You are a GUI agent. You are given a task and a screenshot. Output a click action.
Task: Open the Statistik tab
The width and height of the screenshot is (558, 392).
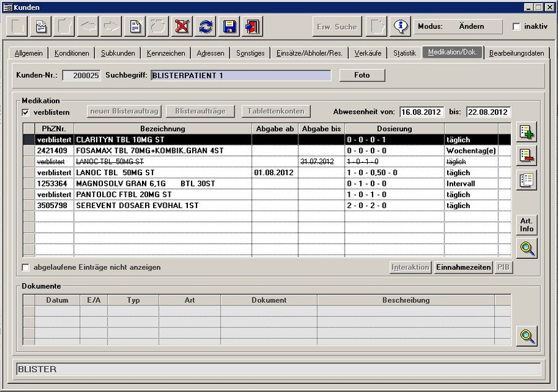(x=404, y=53)
